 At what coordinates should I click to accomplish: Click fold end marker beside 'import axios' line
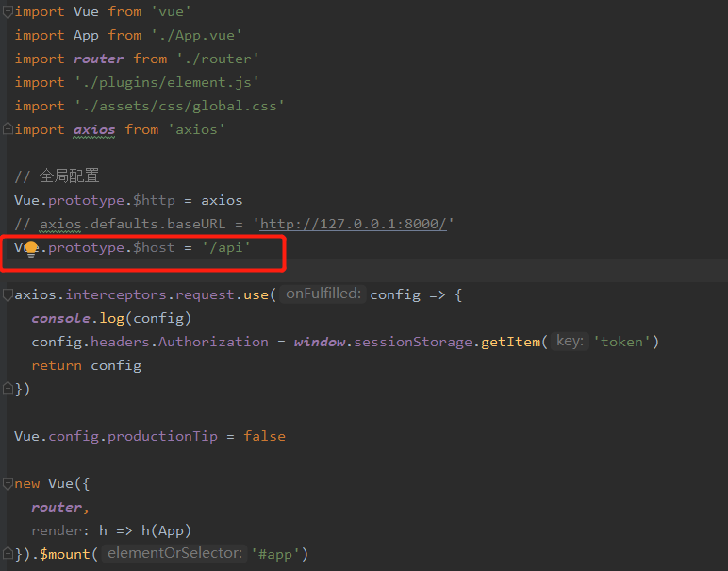click(8, 128)
